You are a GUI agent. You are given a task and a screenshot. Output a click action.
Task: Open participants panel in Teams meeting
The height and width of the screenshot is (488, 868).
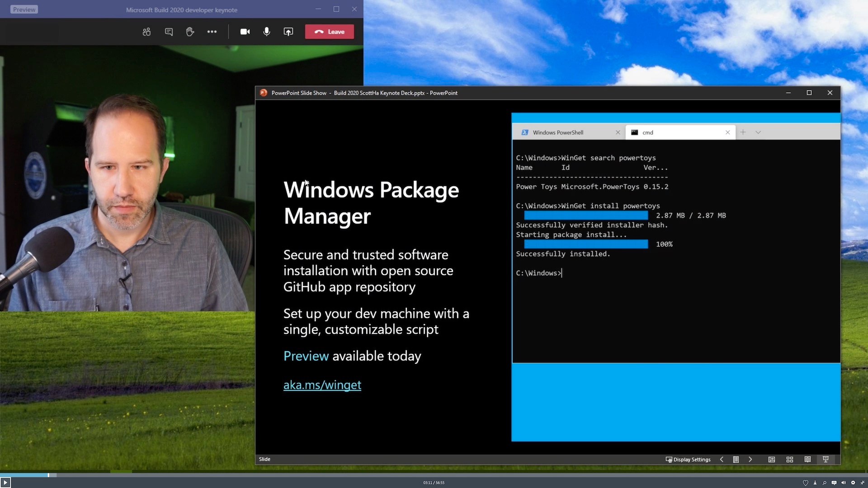[x=146, y=32]
